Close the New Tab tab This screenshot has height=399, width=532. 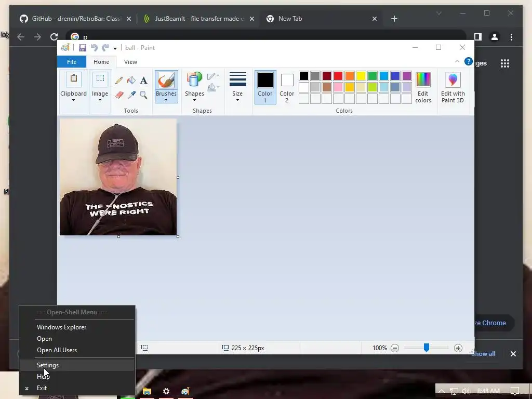(374, 19)
